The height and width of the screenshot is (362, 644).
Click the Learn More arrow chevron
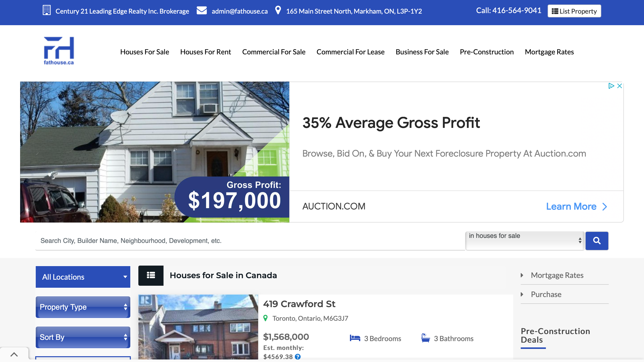pos(605,207)
